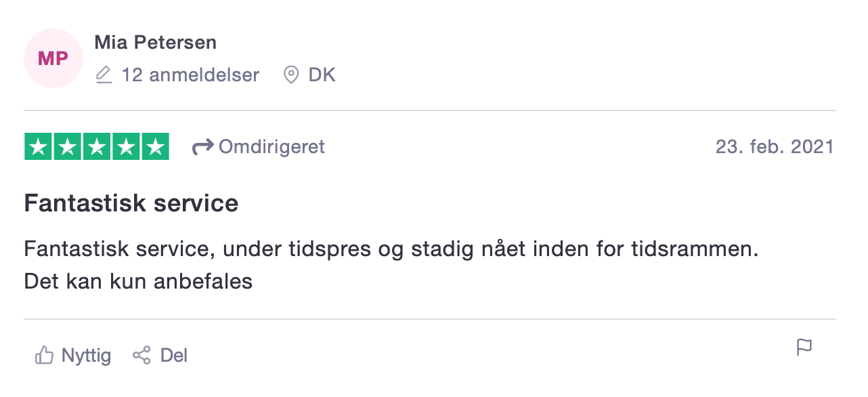Report the review with the flag icon
The width and height of the screenshot is (868, 397).
click(x=804, y=348)
